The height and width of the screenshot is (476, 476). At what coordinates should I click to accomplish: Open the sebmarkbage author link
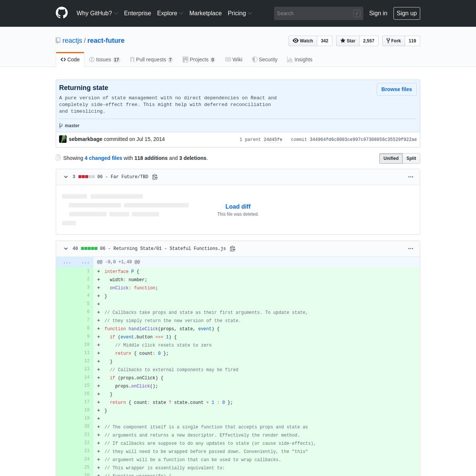[x=86, y=139]
